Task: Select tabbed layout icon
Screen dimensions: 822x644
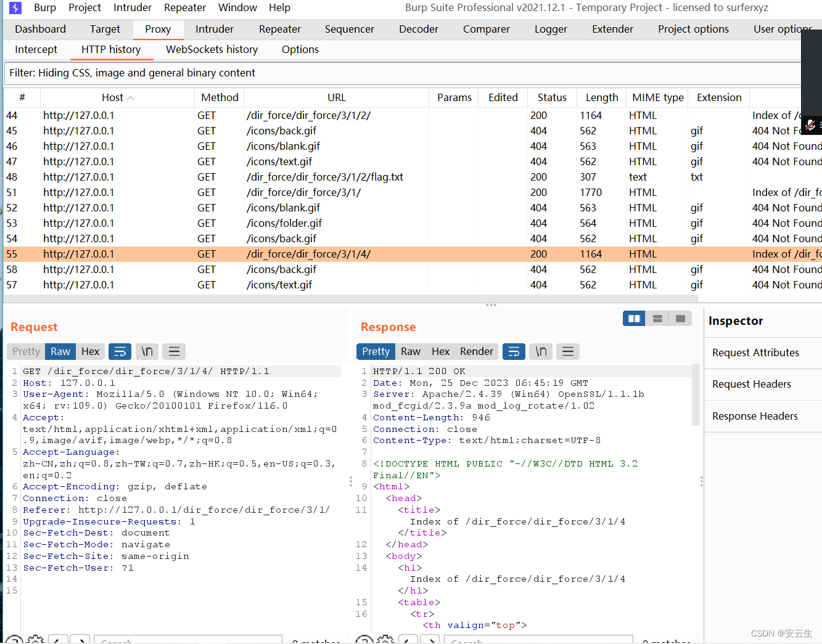Action: [680, 319]
